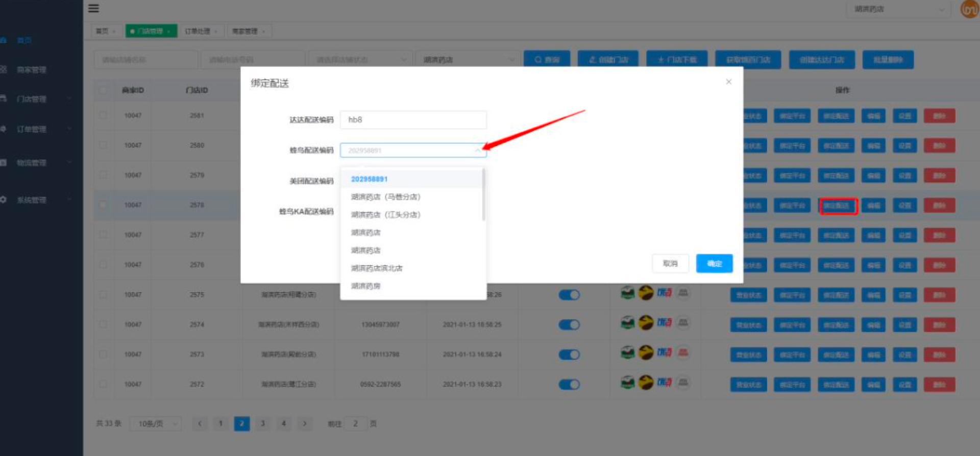Click the 取消 cancel button

click(670, 263)
